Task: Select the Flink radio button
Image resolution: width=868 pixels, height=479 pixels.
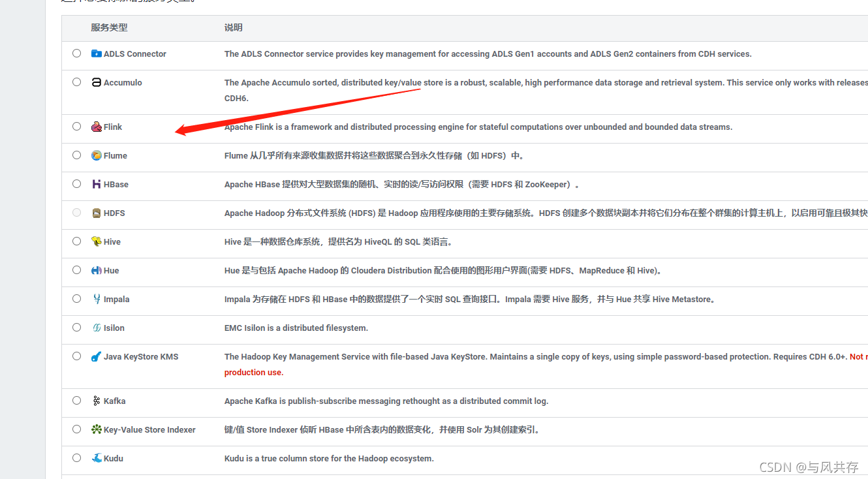Action: tap(77, 127)
